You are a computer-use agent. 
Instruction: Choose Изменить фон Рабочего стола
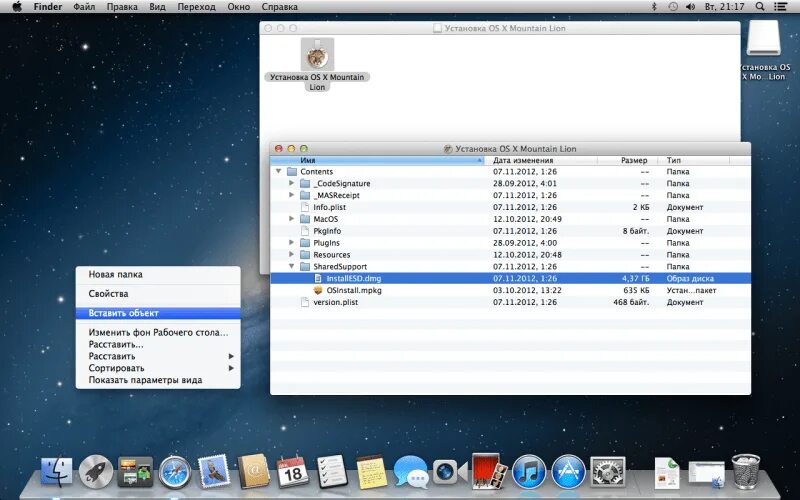[158, 333]
